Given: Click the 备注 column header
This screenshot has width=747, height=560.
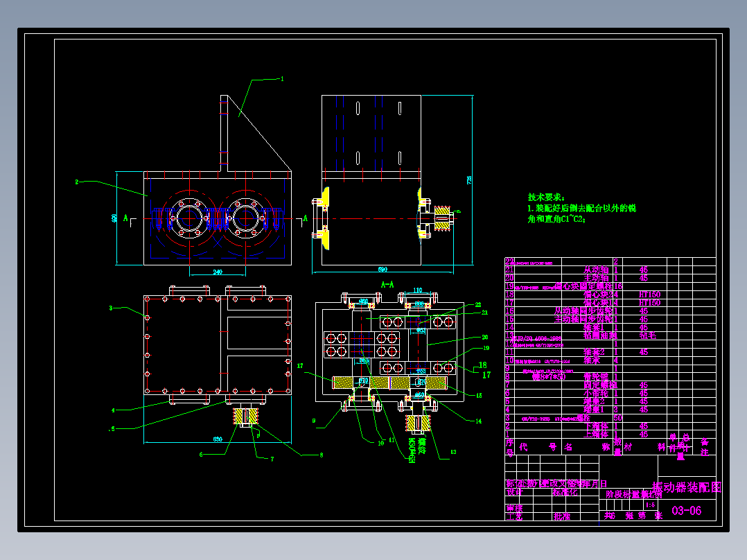Looking at the screenshot, I should [x=705, y=447].
